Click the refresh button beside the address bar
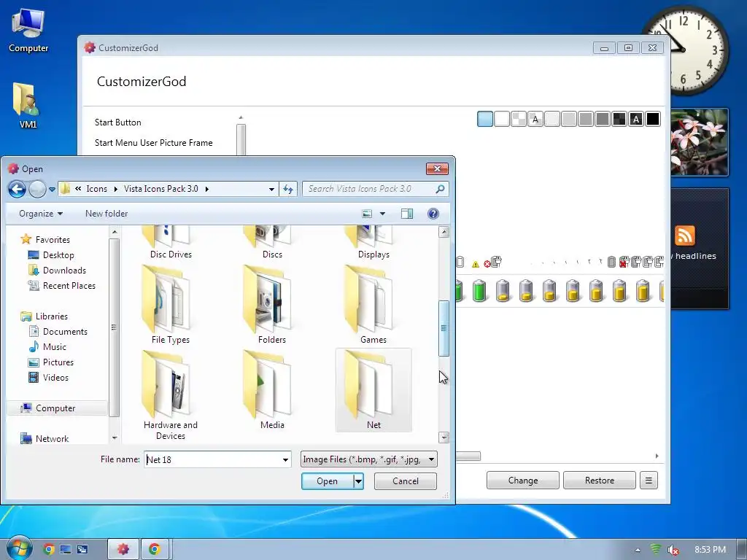 (288, 189)
